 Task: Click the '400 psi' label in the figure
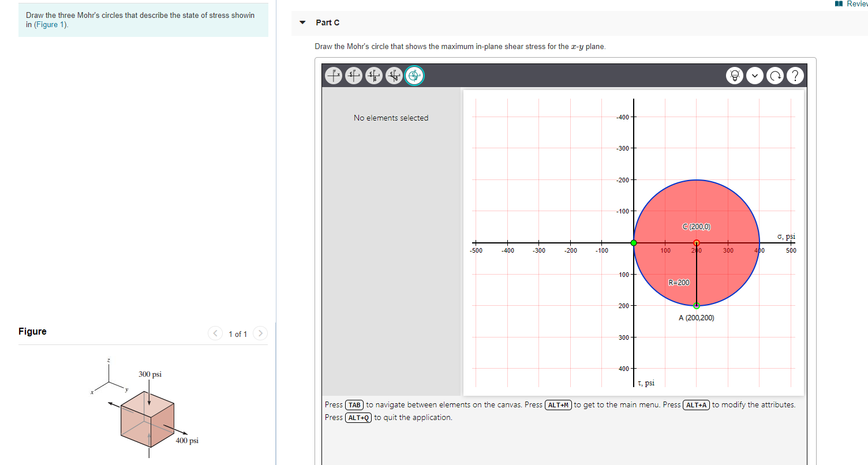coord(187,441)
